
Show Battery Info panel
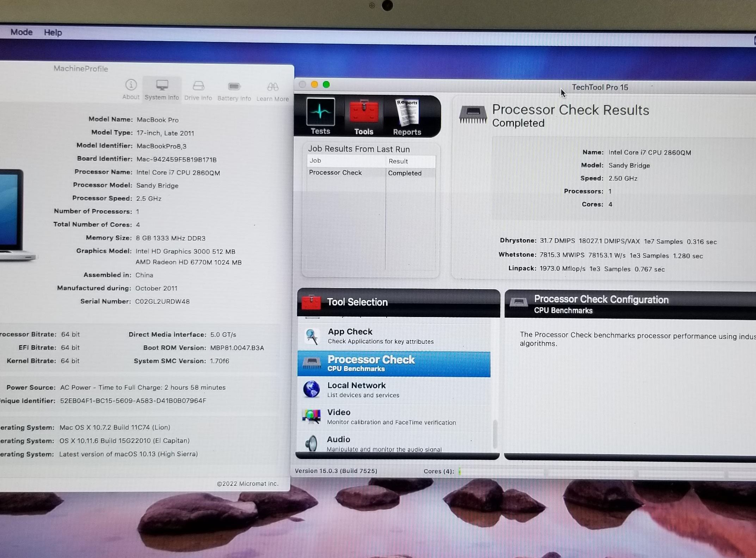[x=234, y=87]
